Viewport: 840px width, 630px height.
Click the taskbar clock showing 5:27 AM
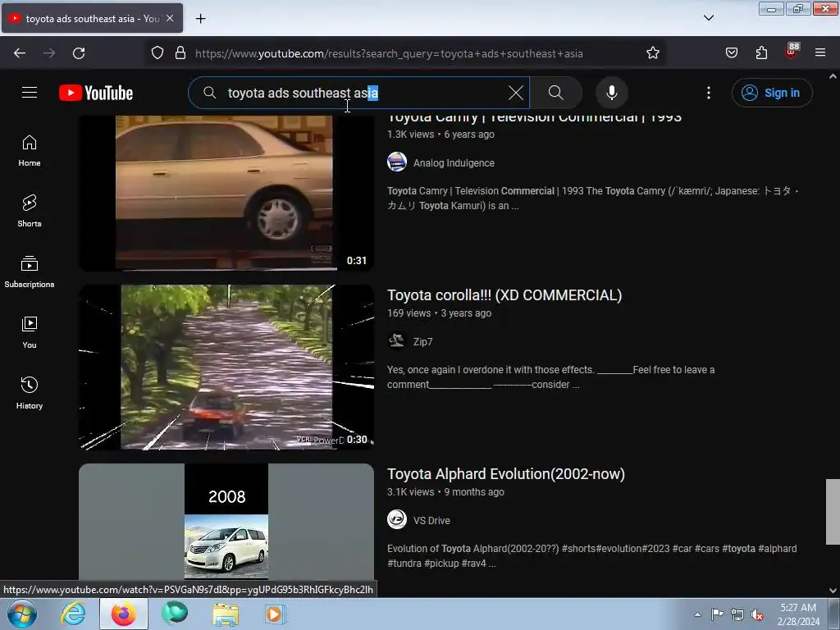click(x=798, y=614)
